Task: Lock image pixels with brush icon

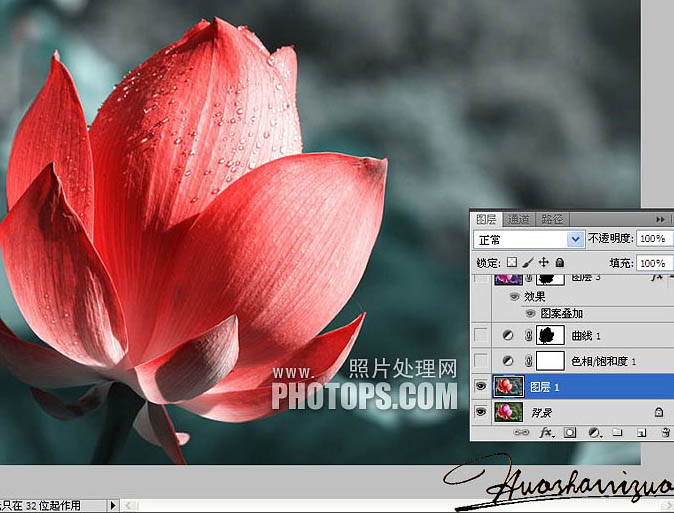Action: pos(527,263)
